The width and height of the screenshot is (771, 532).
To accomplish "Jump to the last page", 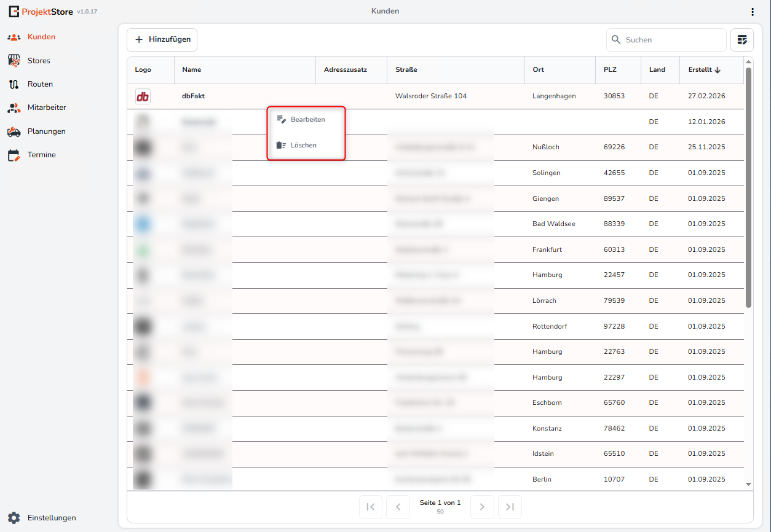I will (x=510, y=507).
